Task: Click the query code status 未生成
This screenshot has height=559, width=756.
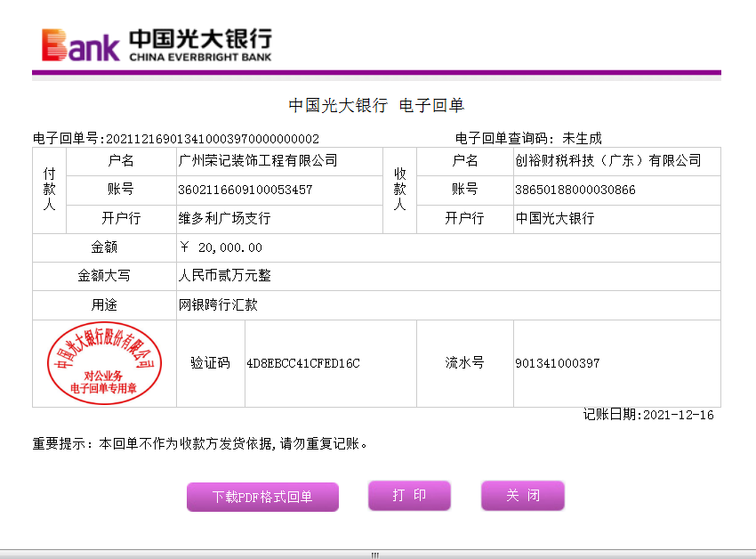Action: click(x=582, y=139)
